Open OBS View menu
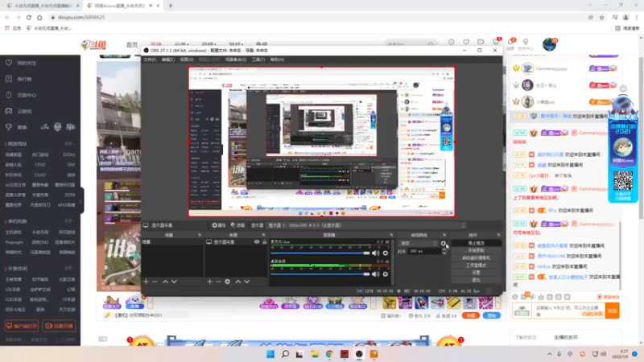644x362 pixels. click(x=187, y=60)
